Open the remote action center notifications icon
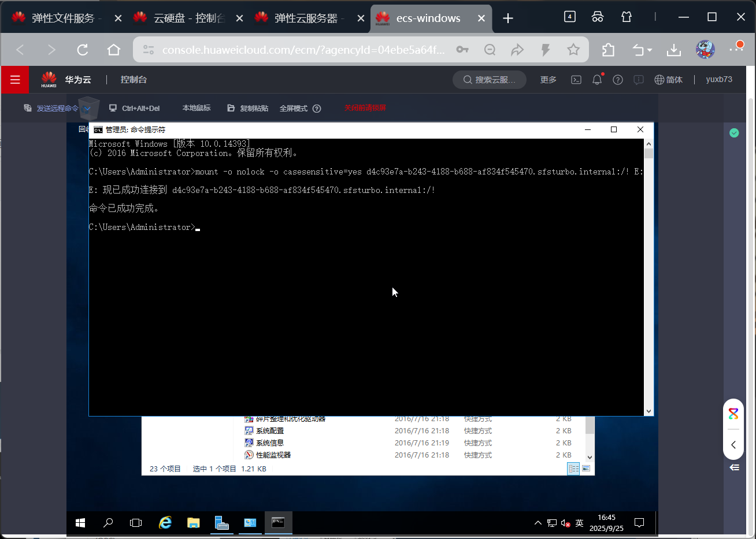The image size is (756, 539). click(639, 523)
